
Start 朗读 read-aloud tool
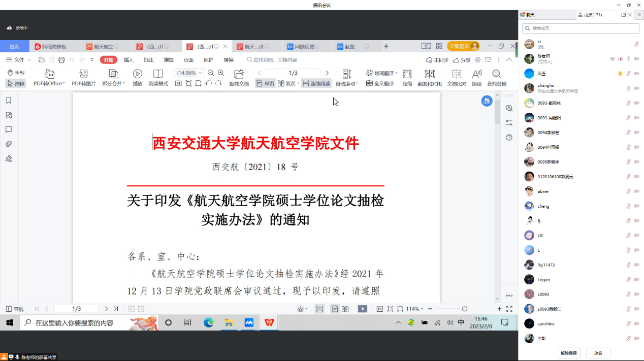point(476,77)
